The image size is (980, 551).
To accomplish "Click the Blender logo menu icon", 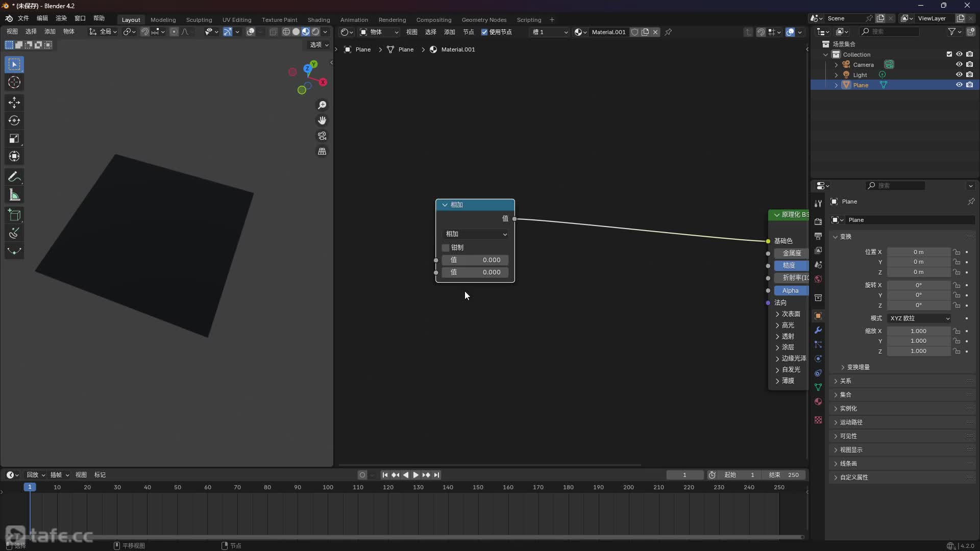I will point(9,18).
